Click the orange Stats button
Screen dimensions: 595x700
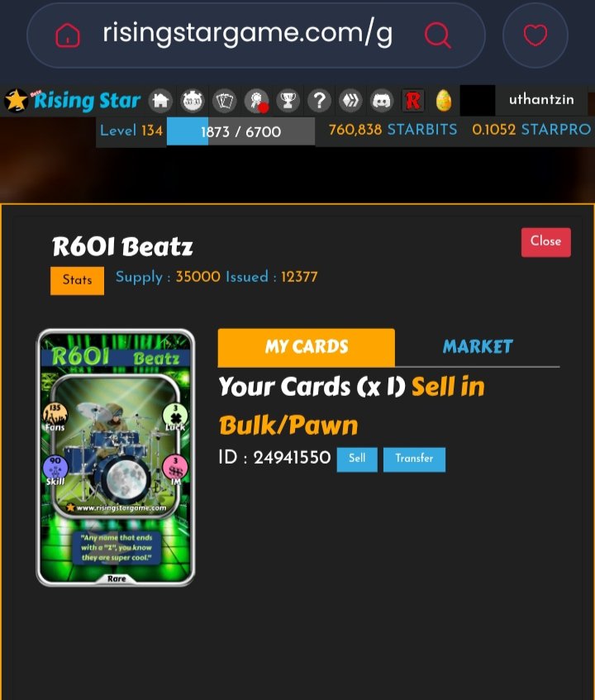[77, 280]
